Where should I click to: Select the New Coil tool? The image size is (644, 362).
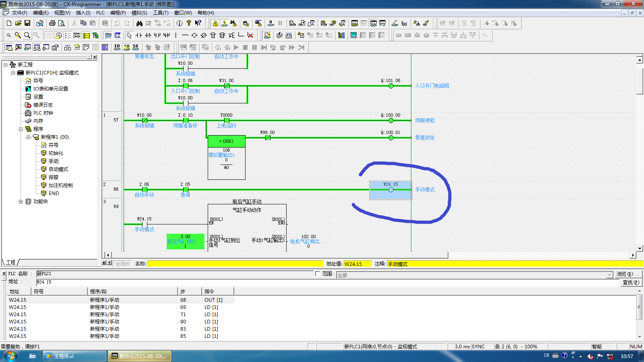coord(194,35)
